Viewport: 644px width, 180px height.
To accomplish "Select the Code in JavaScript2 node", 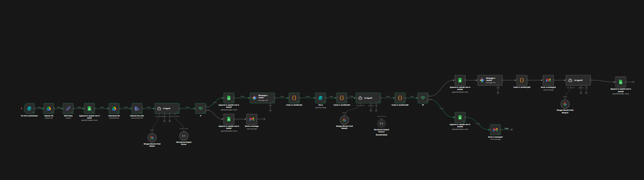I will tap(400, 98).
